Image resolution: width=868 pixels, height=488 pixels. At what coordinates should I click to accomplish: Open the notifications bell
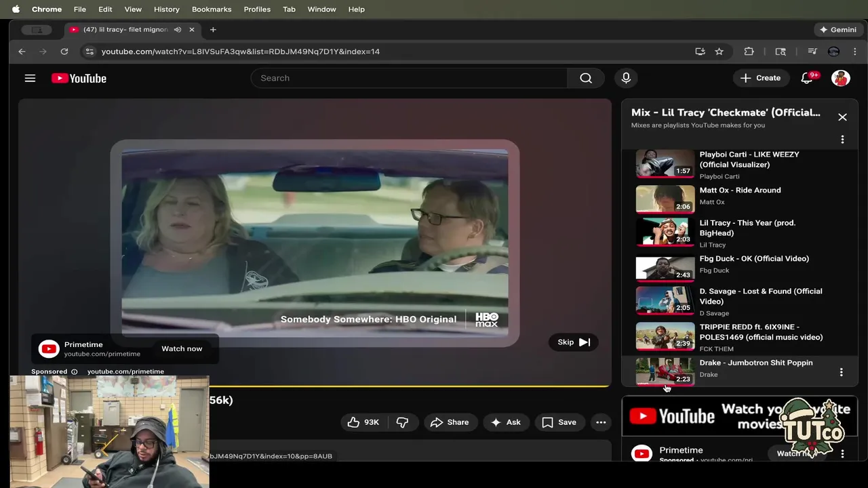point(807,78)
